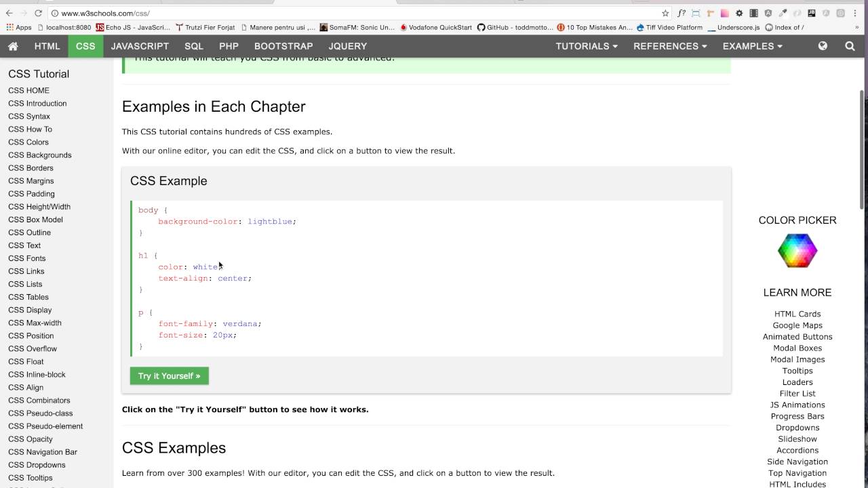This screenshot has width=868, height=488.
Task: Click the blue frame ruler extension icon
Action: [x=696, y=13]
